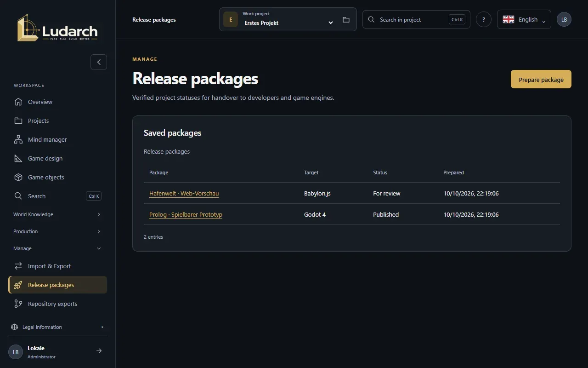Open the project folder icon in header
The height and width of the screenshot is (368, 588).
(x=346, y=20)
